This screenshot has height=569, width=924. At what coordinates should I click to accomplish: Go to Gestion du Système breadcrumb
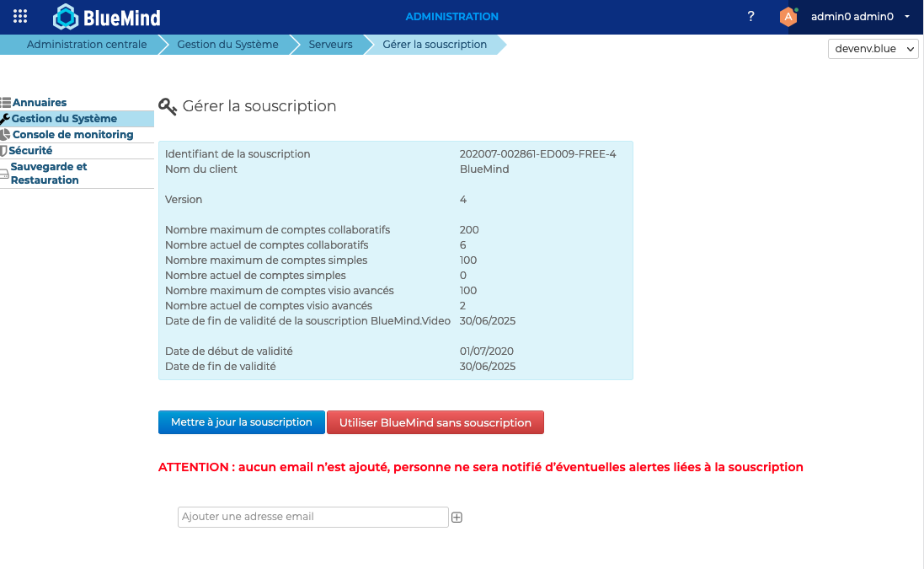tap(227, 44)
